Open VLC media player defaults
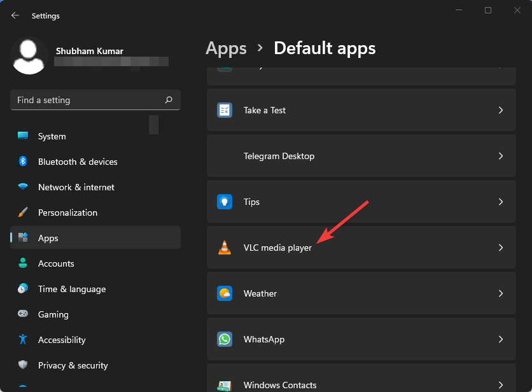Viewport: 532px width, 392px height. [361, 248]
